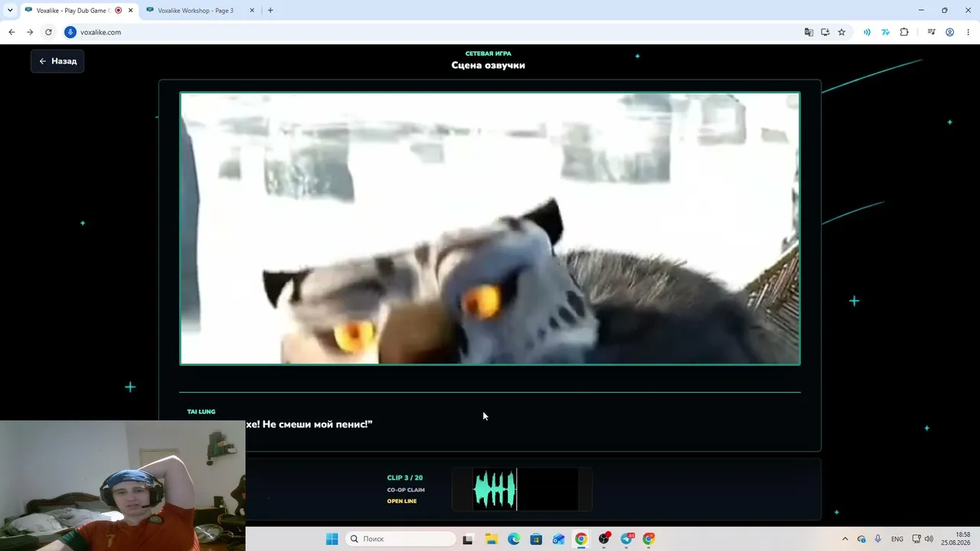980x551 pixels.
Task: Click the Tai Lung video clip
Action: click(x=490, y=229)
